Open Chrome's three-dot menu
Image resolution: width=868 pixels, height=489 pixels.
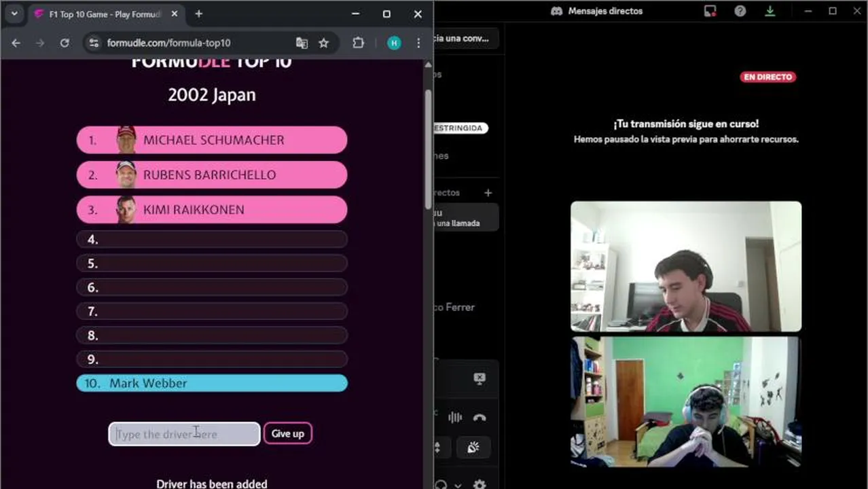pyautogui.click(x=418, y=43)
